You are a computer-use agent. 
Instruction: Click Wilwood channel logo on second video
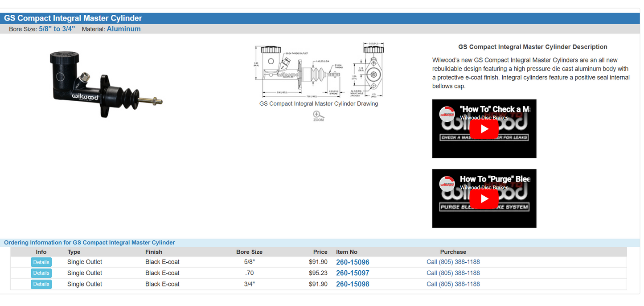pyautogui.click(x=447, y=183)
